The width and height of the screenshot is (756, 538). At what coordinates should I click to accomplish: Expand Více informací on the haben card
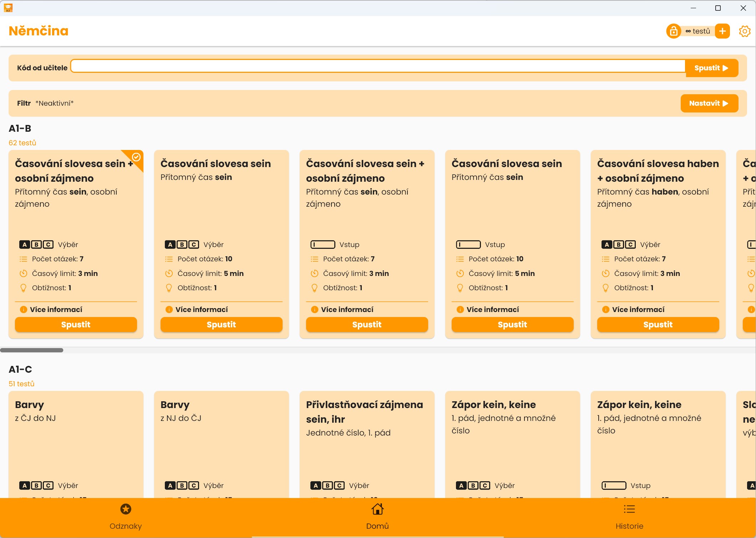(638, 310)
